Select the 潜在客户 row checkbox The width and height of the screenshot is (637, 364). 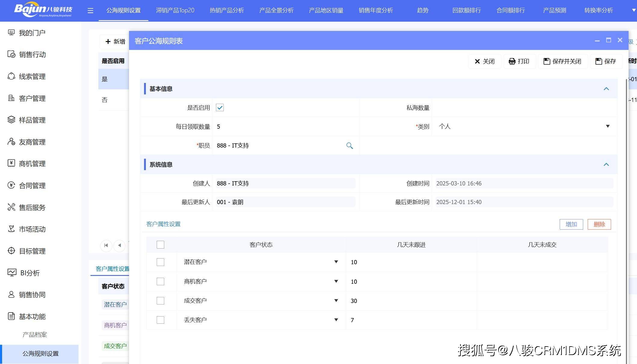[x=160, y=262]
